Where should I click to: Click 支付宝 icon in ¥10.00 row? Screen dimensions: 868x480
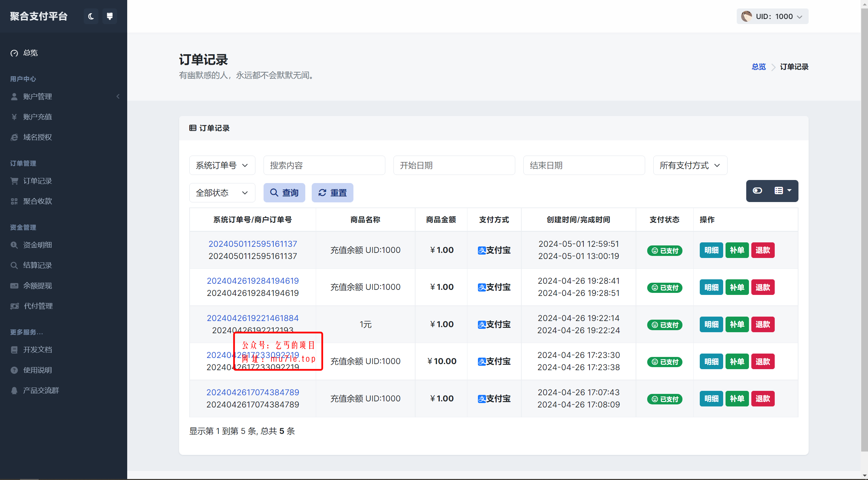coord(482,362)
